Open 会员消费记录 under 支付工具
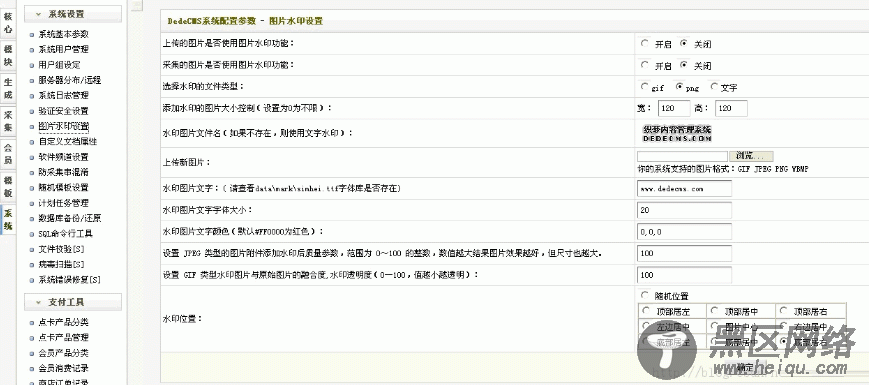Viewport: 869px width, 385px height. (63, 368)
